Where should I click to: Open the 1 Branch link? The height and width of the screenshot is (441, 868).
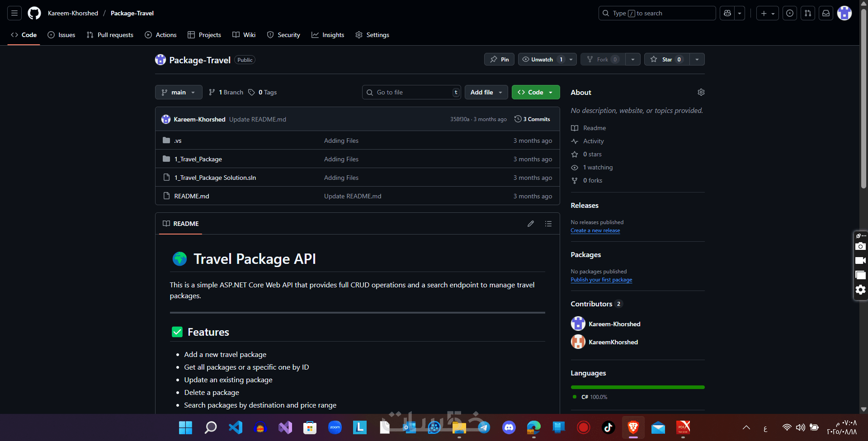point(226,92)
